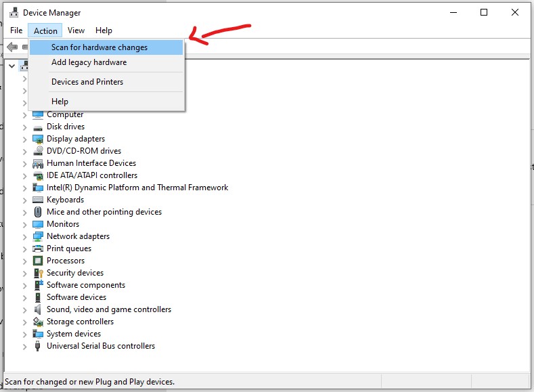Expand Universal Serial Bus controllers
Screen dimensions: 534x392
(x=24, y=347)
